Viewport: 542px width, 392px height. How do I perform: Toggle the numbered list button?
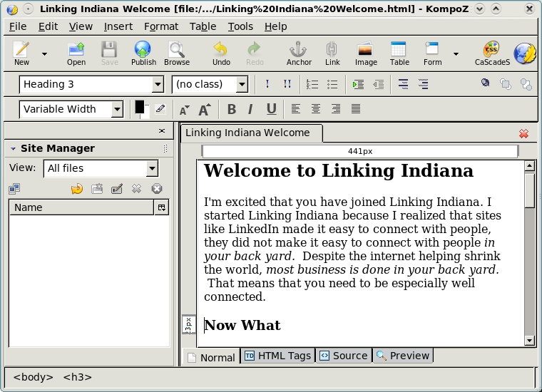pyautogui.click(x=312, y=84)
